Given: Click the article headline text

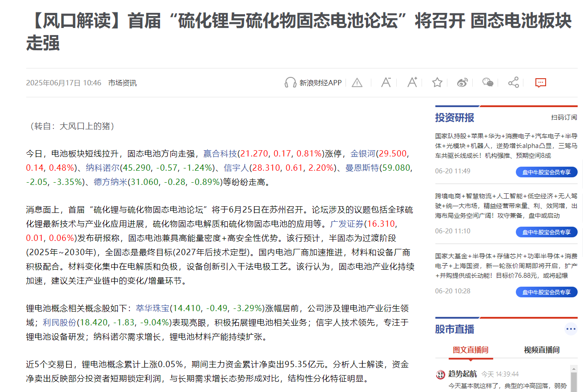Looking at the screenshot, I should 299,32.
